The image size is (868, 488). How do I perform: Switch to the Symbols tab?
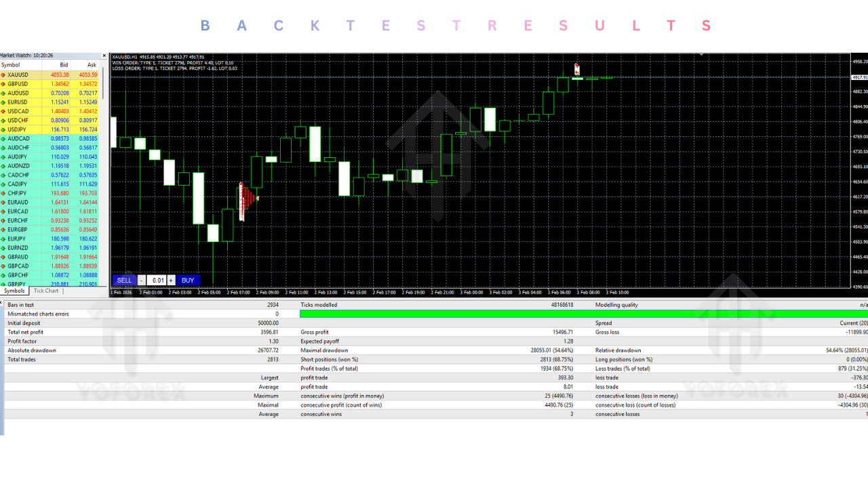click(15, 291)
